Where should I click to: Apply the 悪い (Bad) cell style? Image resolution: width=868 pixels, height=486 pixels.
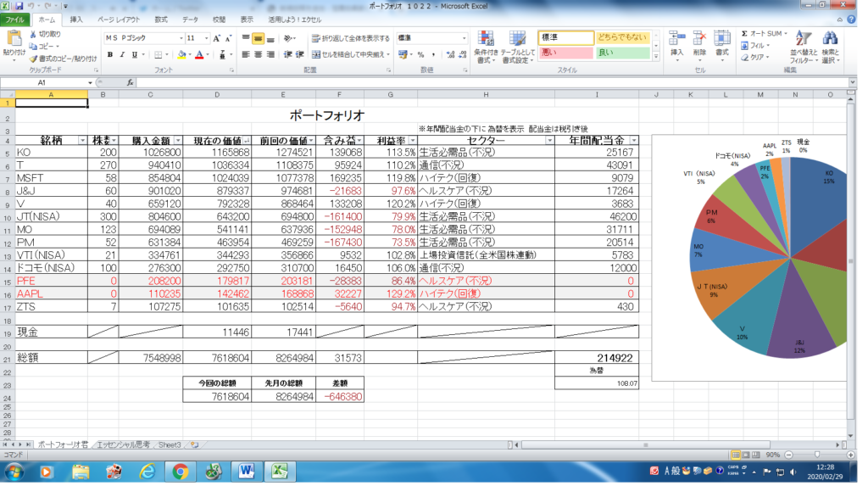(x=565, y=53)
